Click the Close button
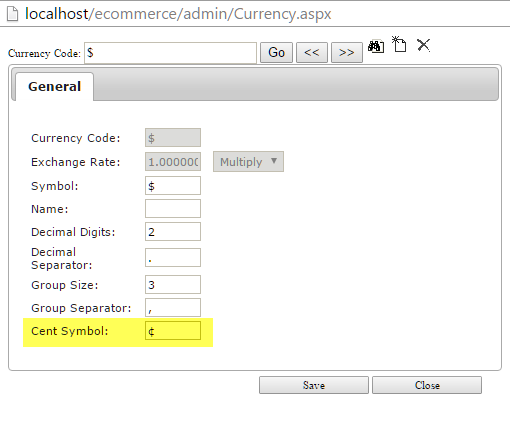Image resolution: width=510 pixels, height=427 pixels. pos(427,385)
